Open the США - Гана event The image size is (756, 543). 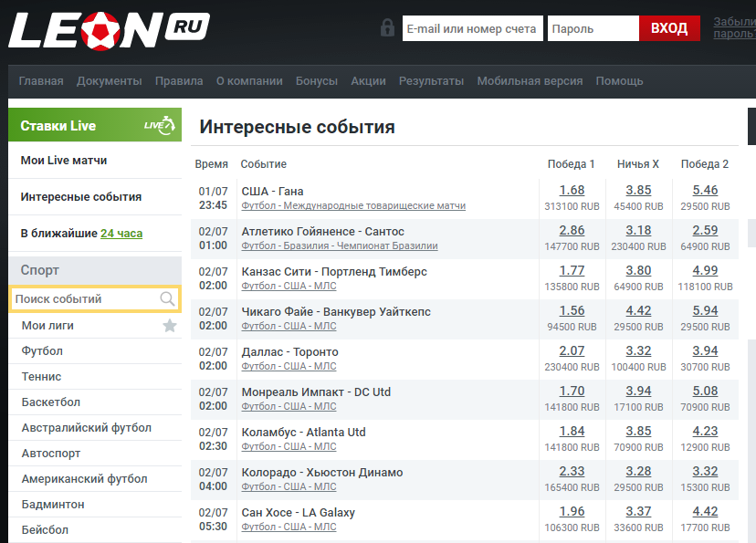coord(272,192)
